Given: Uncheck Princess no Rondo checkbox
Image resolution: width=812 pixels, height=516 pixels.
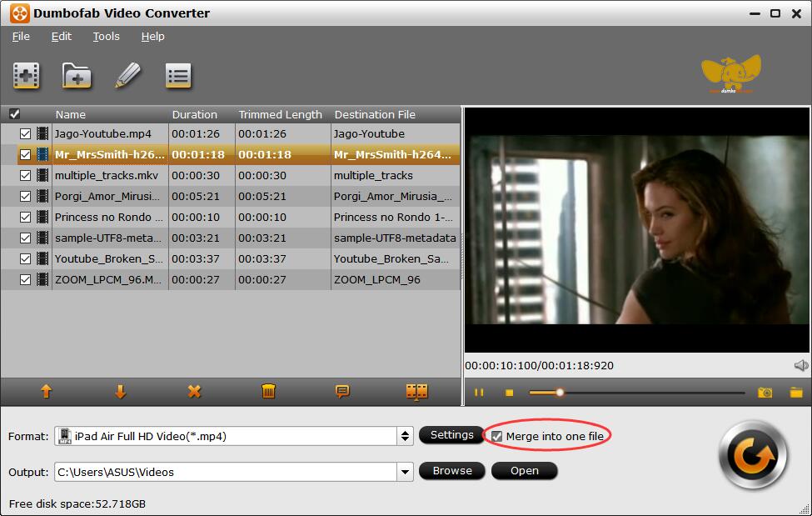Looking at the screenshot, I should click(x=25, y=217).
